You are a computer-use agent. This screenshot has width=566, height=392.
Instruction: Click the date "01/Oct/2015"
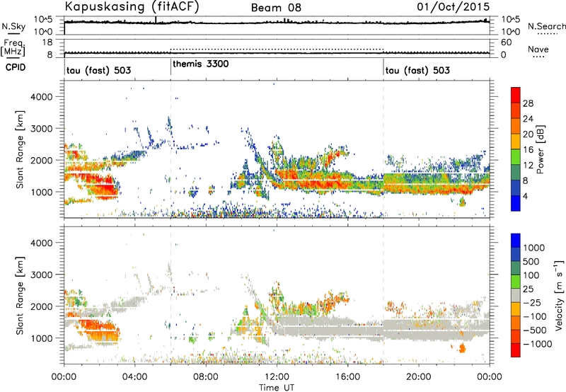[454, 7]
